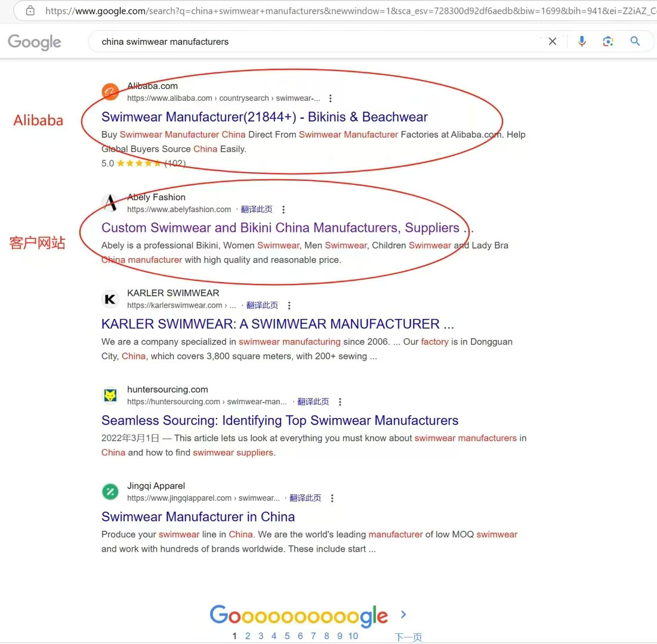The width and height of the screenshot is (657, 644).
Task: Click the browser address bar URL
Action: pyautogui.click(x=350, y=11)
